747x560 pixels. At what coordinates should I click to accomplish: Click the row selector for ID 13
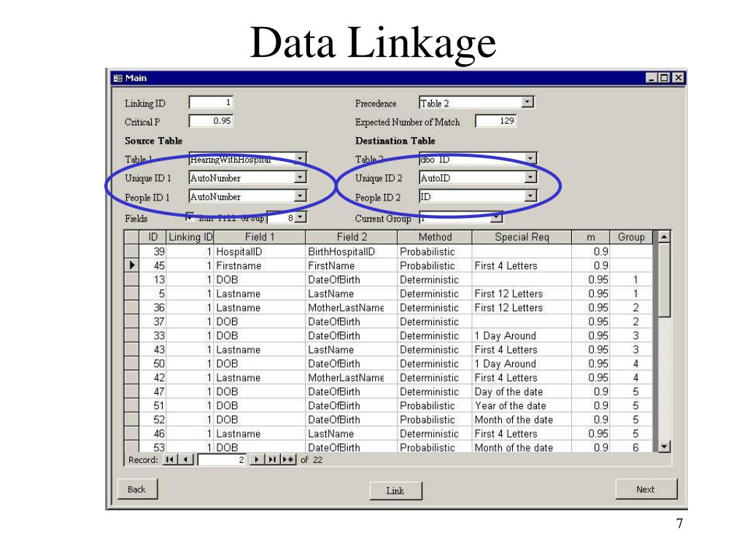pyautogui.click(x=131, y=279)
